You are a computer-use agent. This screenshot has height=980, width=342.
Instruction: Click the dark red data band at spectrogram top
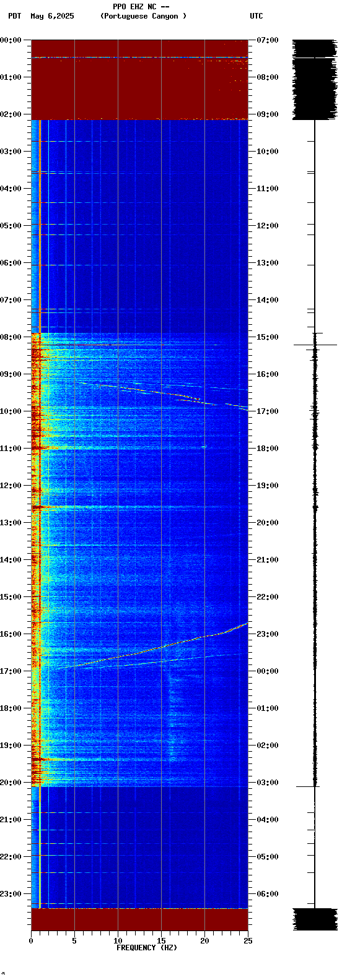pos(139,79)
